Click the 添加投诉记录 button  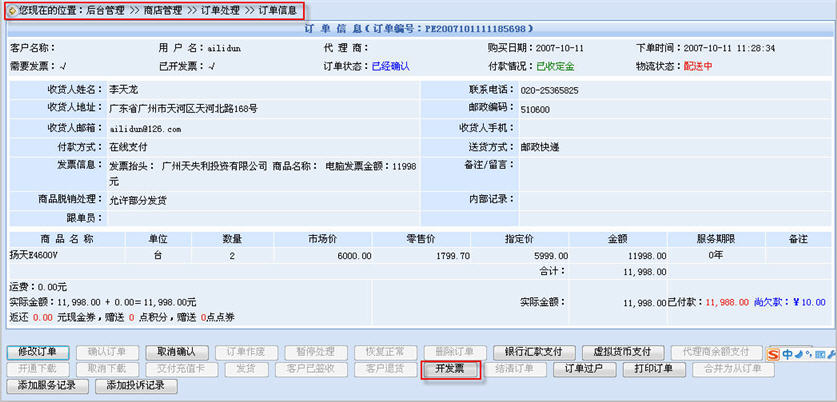129,386
